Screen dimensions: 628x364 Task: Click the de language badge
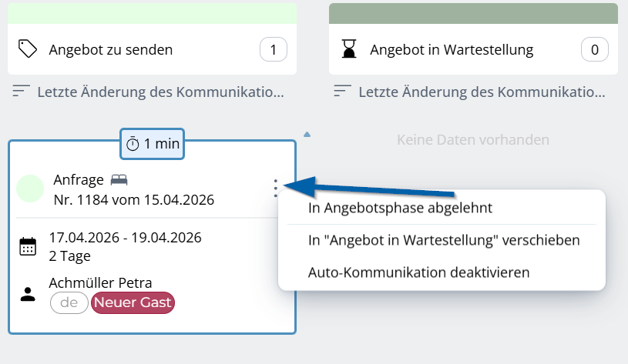pos(69,303)
